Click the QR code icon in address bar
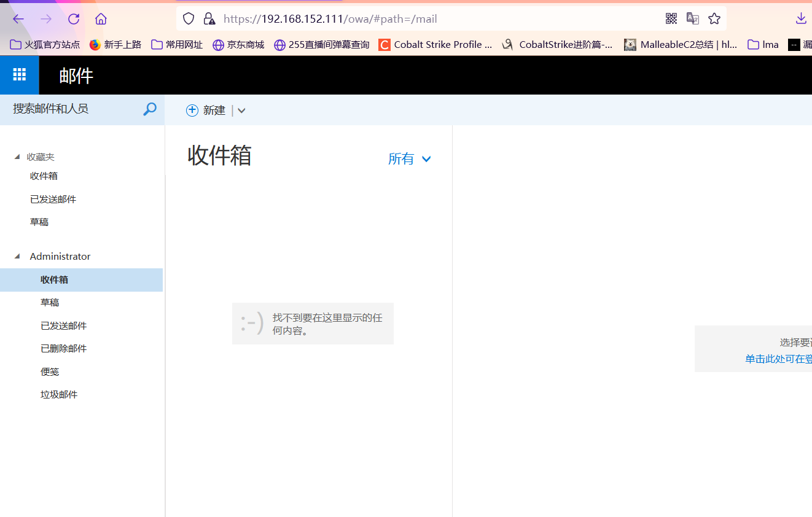The width and height of the screenshot is (812, 517). tap(671, 18)
